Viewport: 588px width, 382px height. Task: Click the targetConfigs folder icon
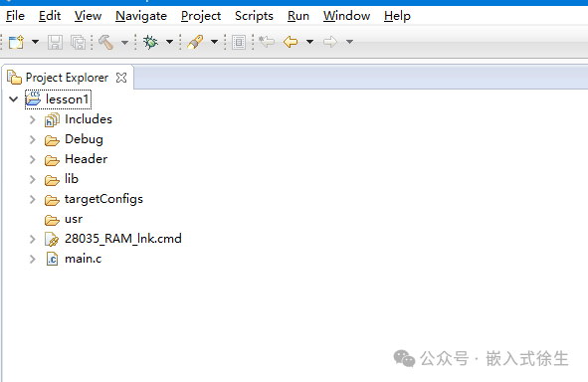pos(52,200)
